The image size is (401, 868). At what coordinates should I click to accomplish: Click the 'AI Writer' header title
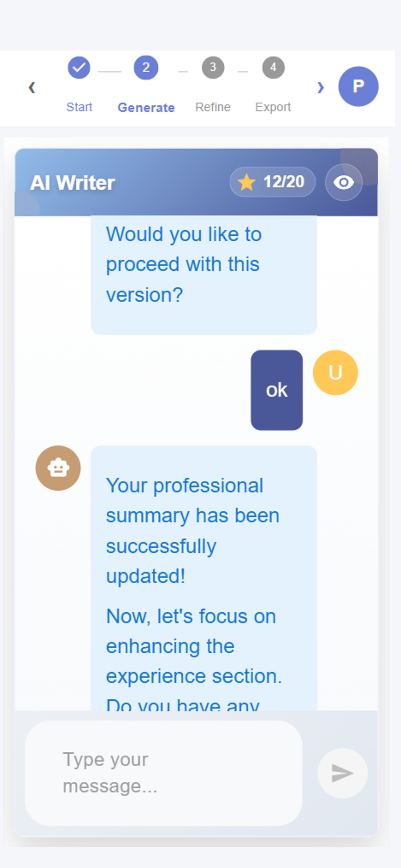pos(73,183)
